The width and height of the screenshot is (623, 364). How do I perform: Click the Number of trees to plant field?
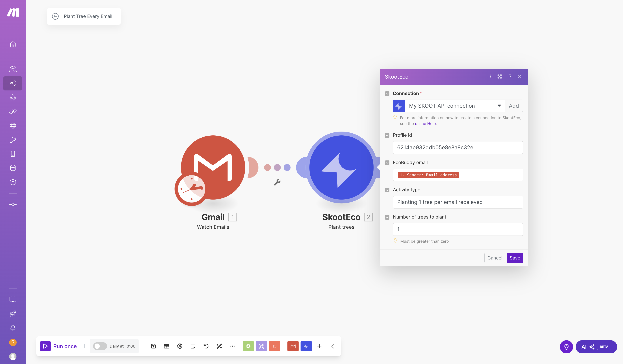tap(458, 229)
